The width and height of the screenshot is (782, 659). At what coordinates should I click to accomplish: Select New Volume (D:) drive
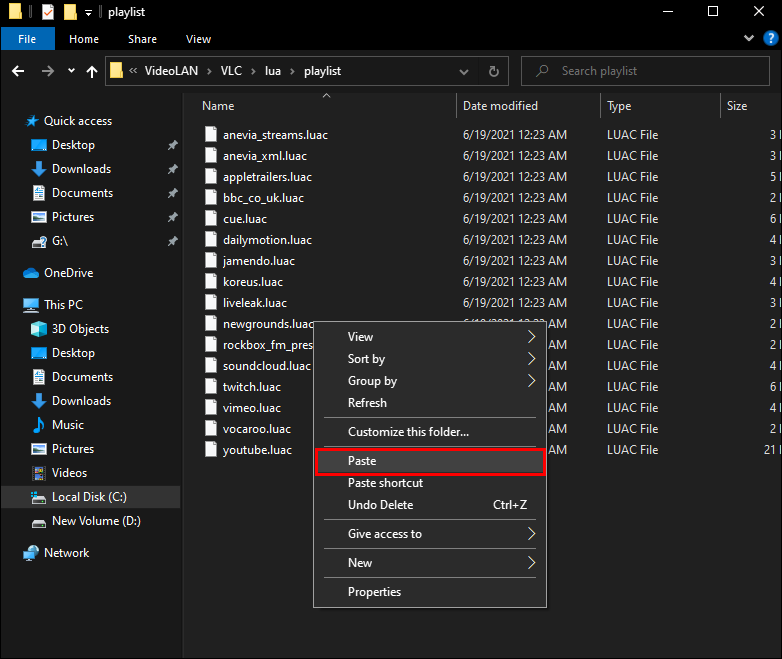[x=94, y=521]
